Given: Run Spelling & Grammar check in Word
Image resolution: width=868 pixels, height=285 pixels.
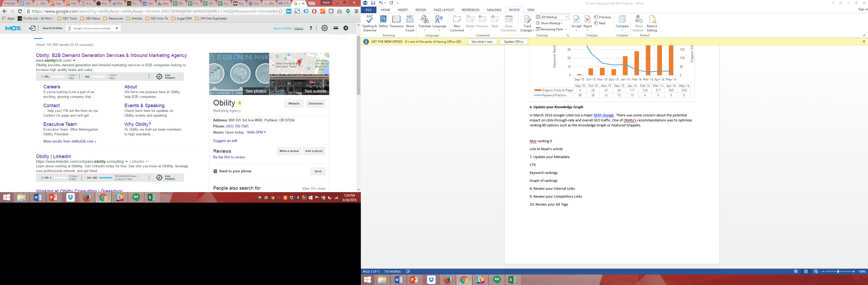Looking at the screenshot, I should [370, 23].
